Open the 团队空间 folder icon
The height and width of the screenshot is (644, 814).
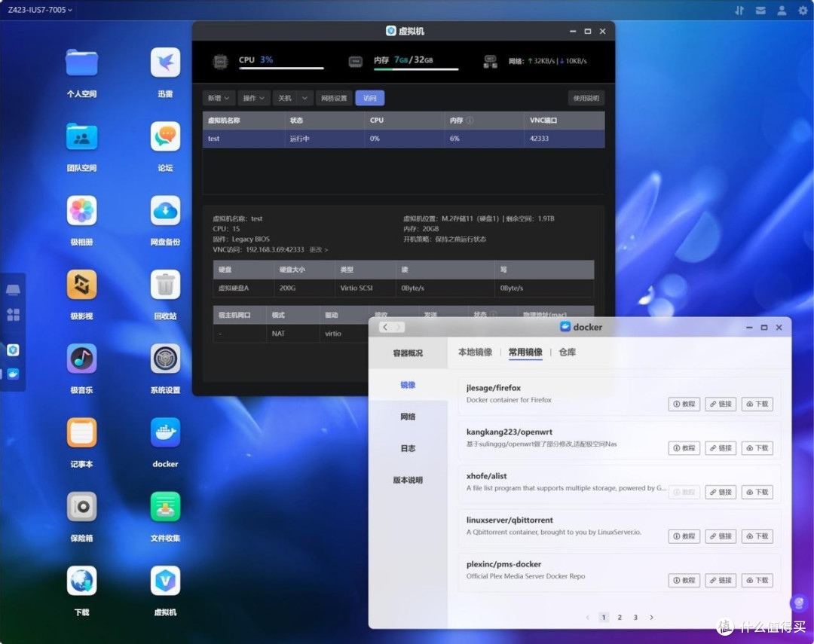pyautogui.click(x=81, y=137)
